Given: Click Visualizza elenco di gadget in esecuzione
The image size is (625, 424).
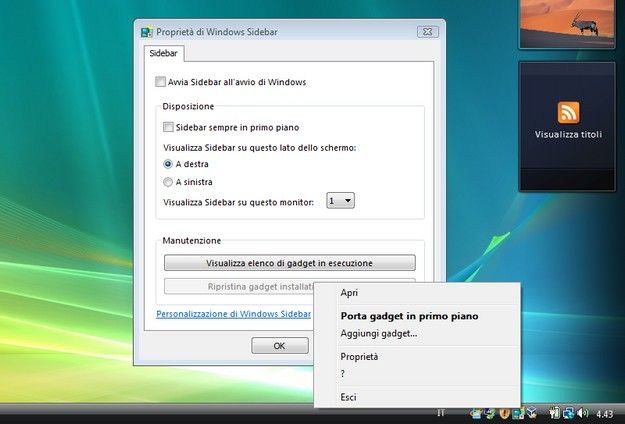Looking at the screenshot, I should (x=290, y=263).
